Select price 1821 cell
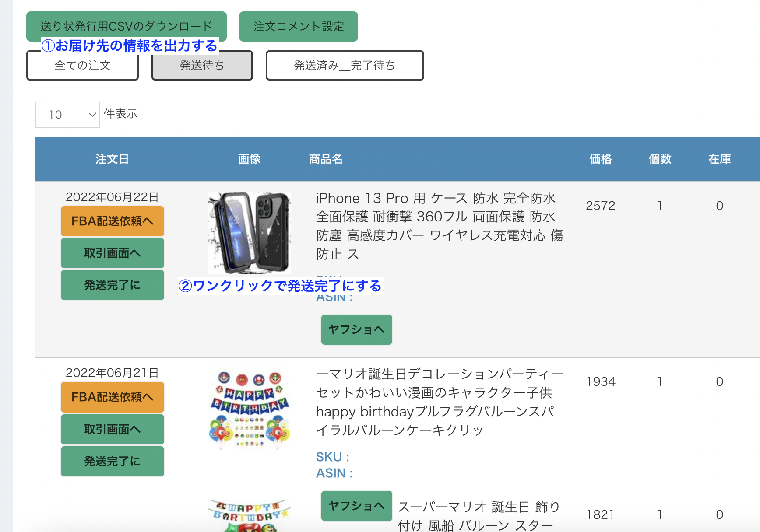 coord(600,514)
